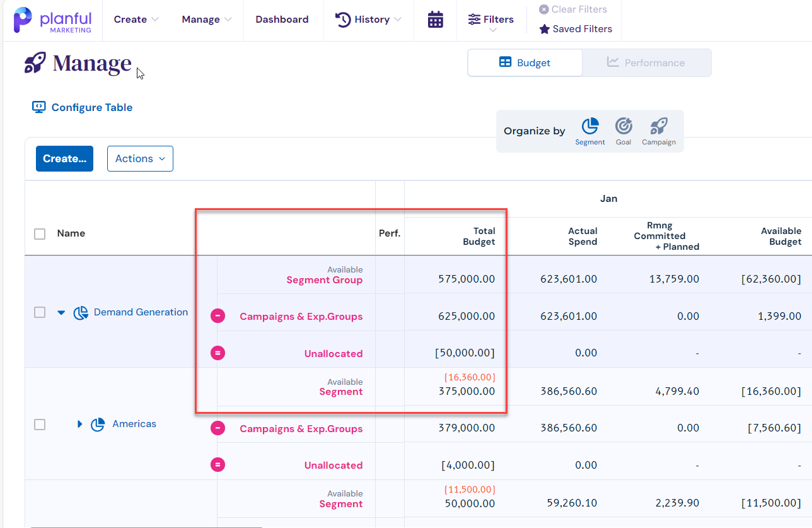Click the blue Create... button
The height and width of the screenshot is (528, 812).
pyautogui.click(x=64, y=159)
